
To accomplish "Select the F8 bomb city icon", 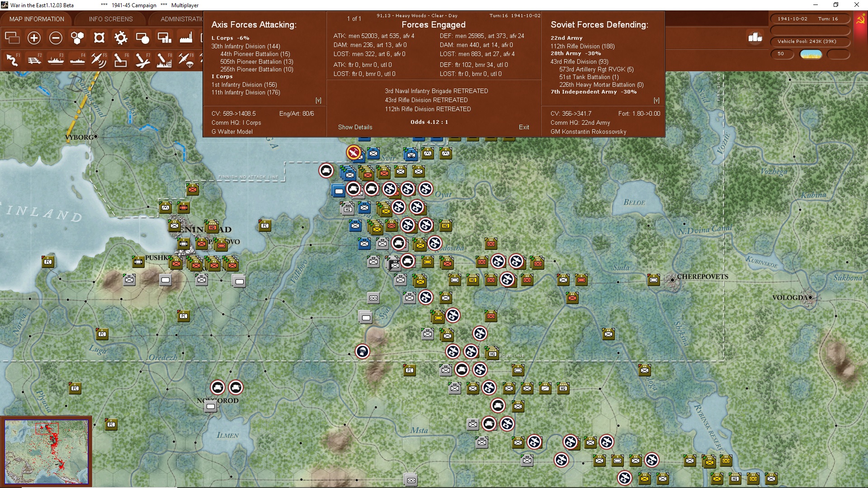I will [164, 60].
